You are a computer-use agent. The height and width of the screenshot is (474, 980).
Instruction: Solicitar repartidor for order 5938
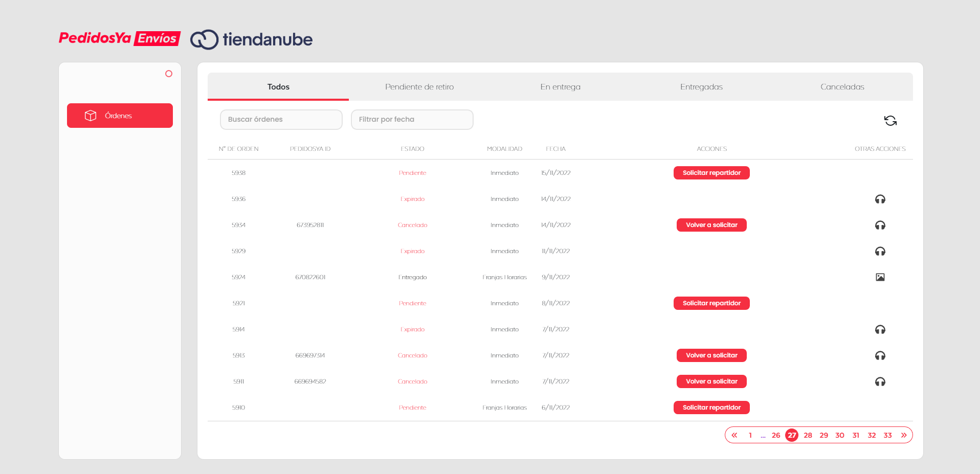711,173
